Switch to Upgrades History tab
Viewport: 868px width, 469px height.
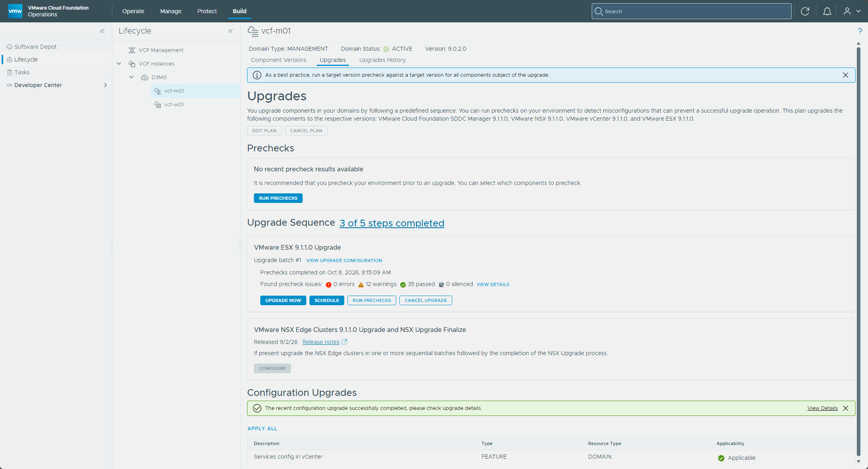[382, 60]
